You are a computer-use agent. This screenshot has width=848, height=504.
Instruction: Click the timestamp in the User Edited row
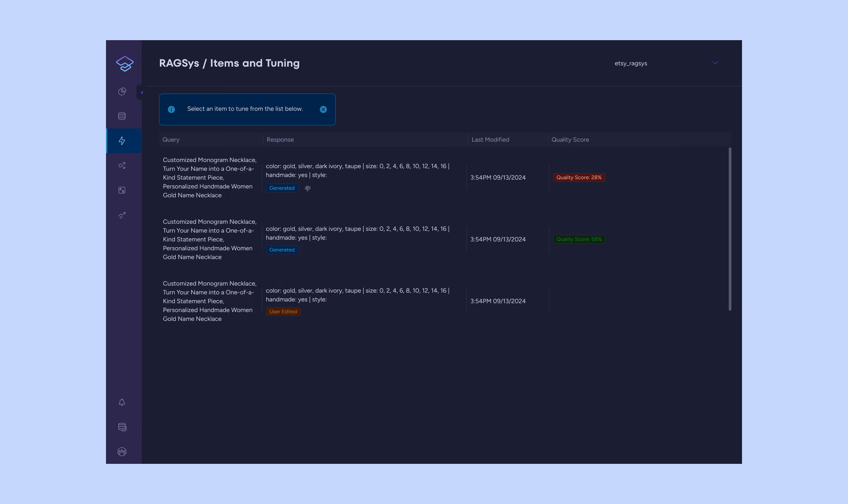(x=498, y=301)
